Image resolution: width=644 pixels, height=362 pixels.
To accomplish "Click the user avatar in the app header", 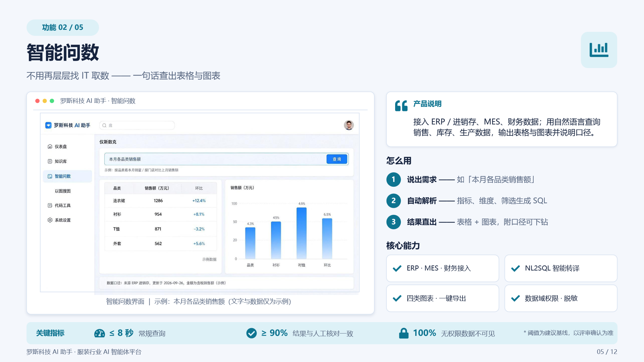I will tap(349, 125).
